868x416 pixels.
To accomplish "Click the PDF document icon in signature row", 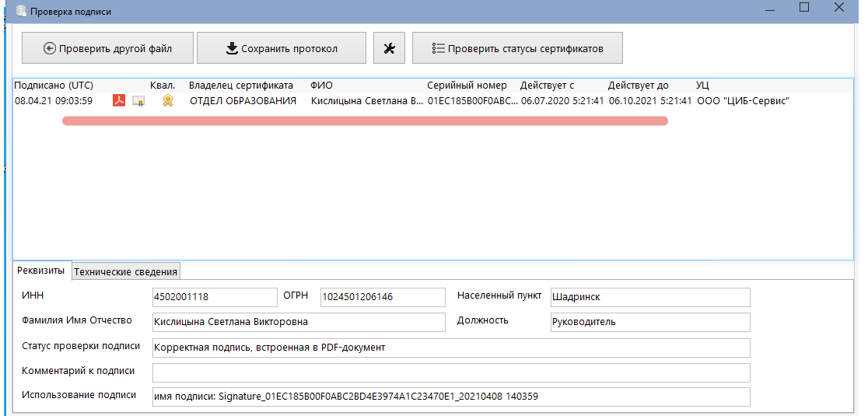I will (119, 100).
